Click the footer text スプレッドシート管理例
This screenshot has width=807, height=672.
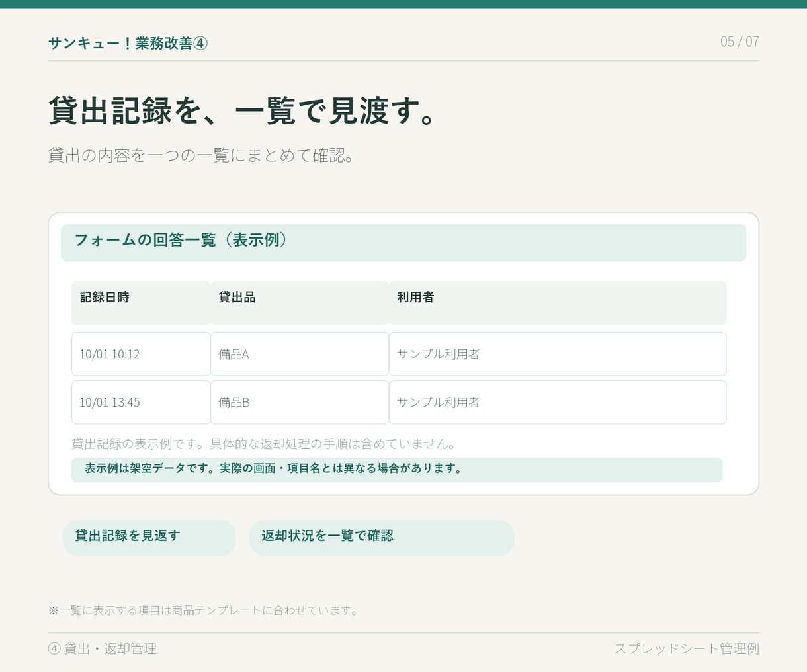687,649
